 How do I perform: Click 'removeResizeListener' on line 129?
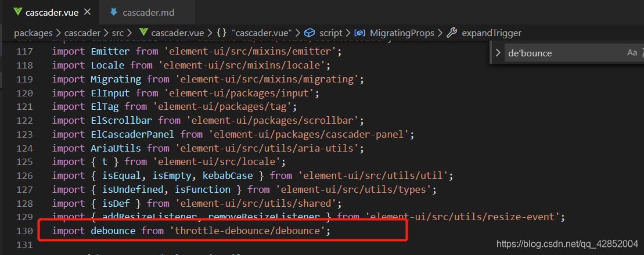pos(264,216)
